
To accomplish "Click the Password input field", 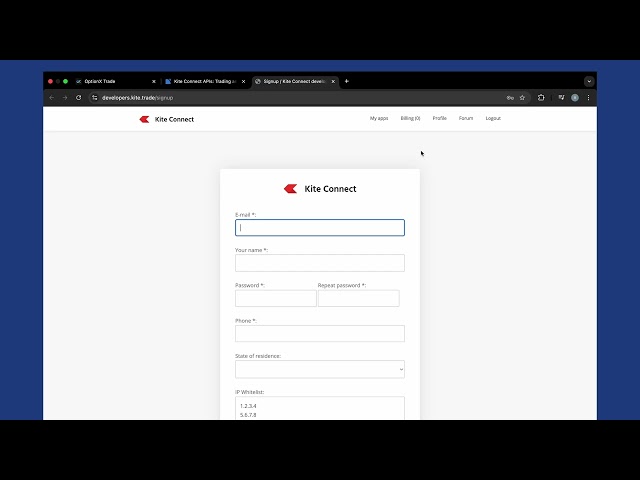I will point(276,298).
